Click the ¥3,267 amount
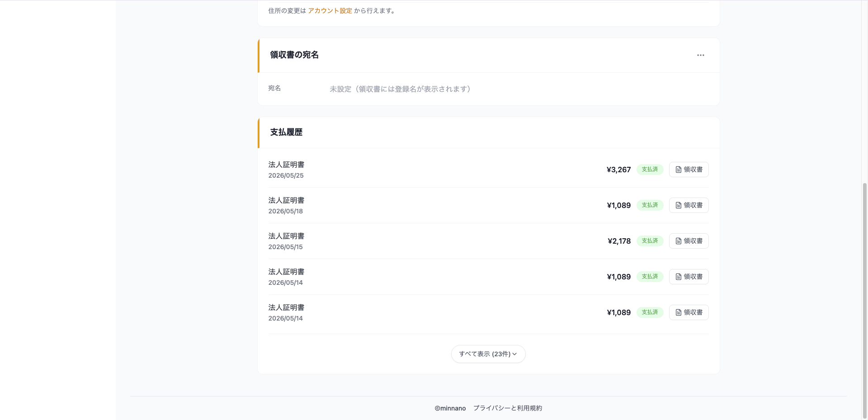This screenshot has width=868, height=420. pyautogui.click(x=618, y=170)
